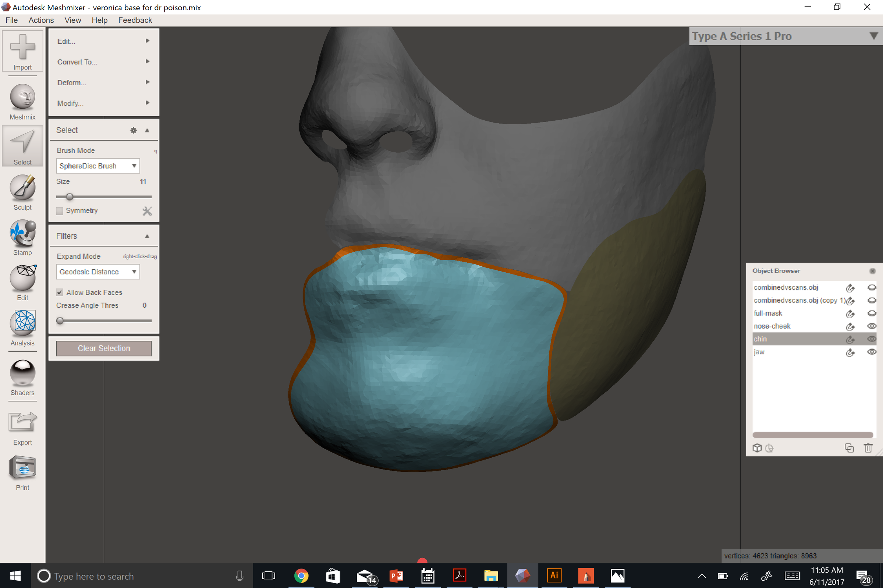This screenshot has height=588, width=883.
Task: Open Select panel settings gear
Action: coord(134,130)
